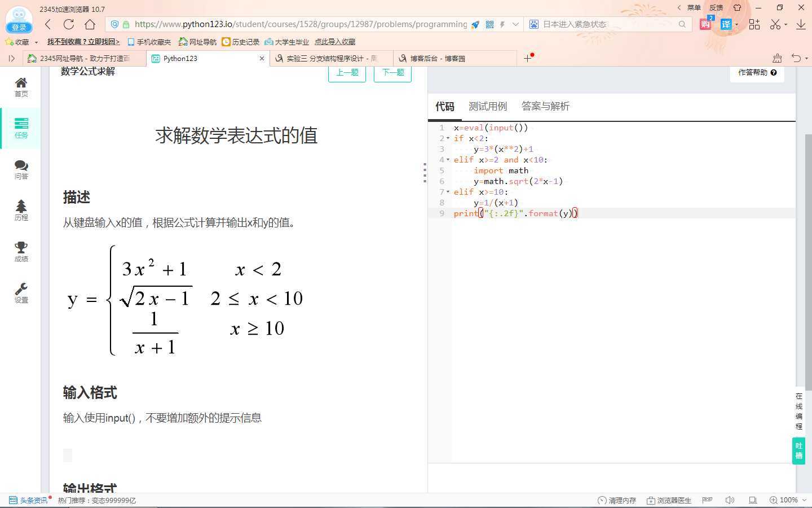This screenshot has height=508, width=812.
Task: Click the browser refresh icon
Action: coord(69,24)
